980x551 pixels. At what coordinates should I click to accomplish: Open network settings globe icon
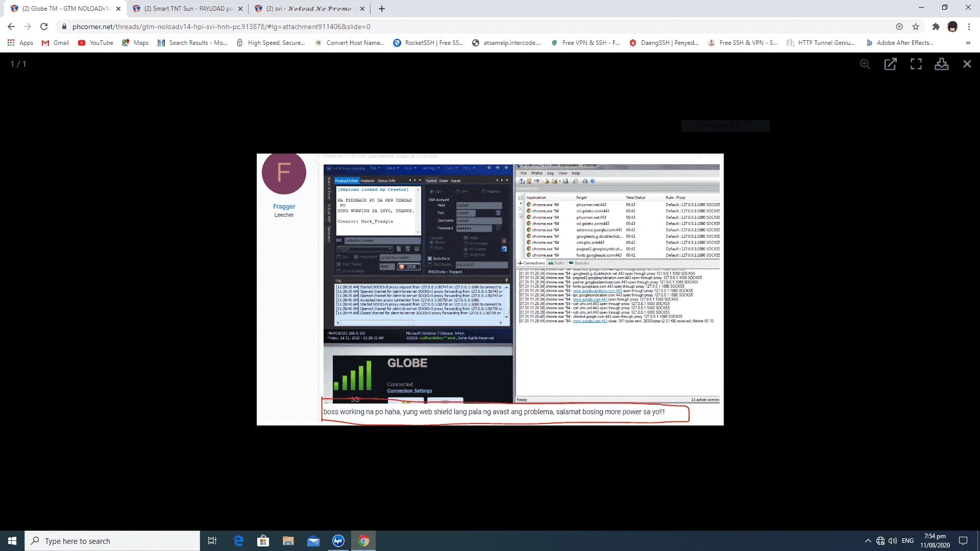click(880, 541)
